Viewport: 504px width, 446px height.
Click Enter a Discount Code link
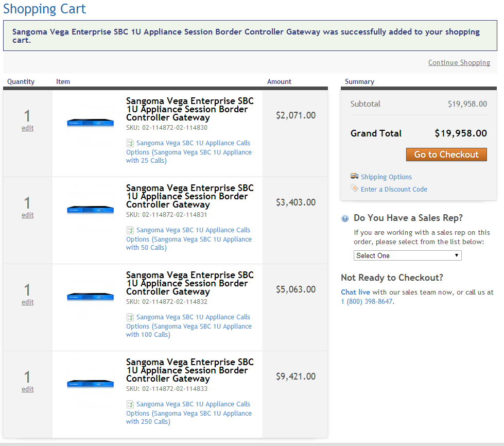pos(394,189)
